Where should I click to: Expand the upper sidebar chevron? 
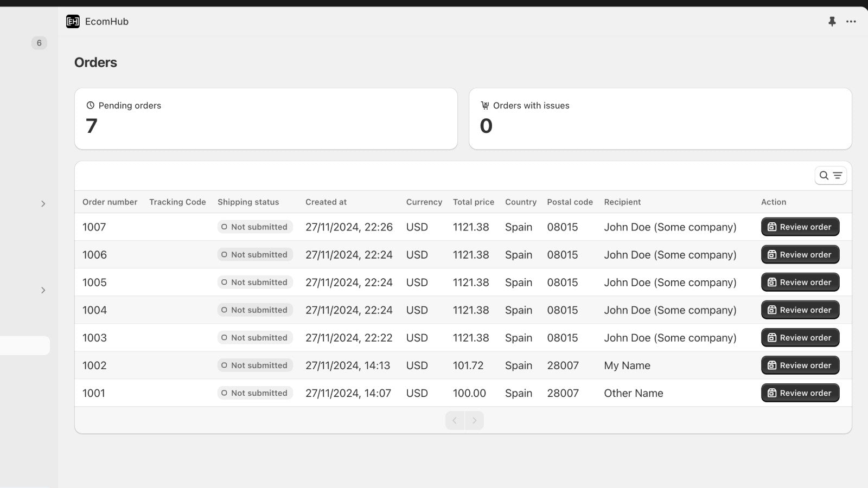point(43,204)
